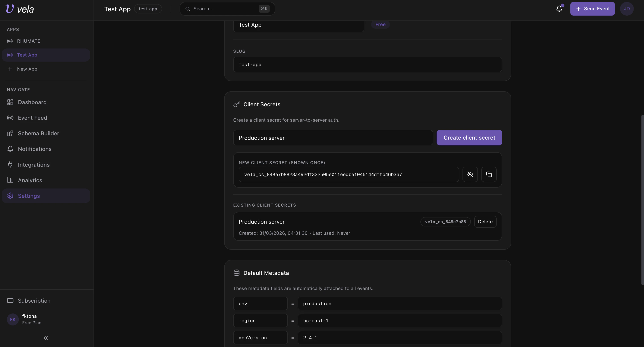The image size is (644, 347).
Task: Click the Integrations plug icon
Action: tap(10, 165)
